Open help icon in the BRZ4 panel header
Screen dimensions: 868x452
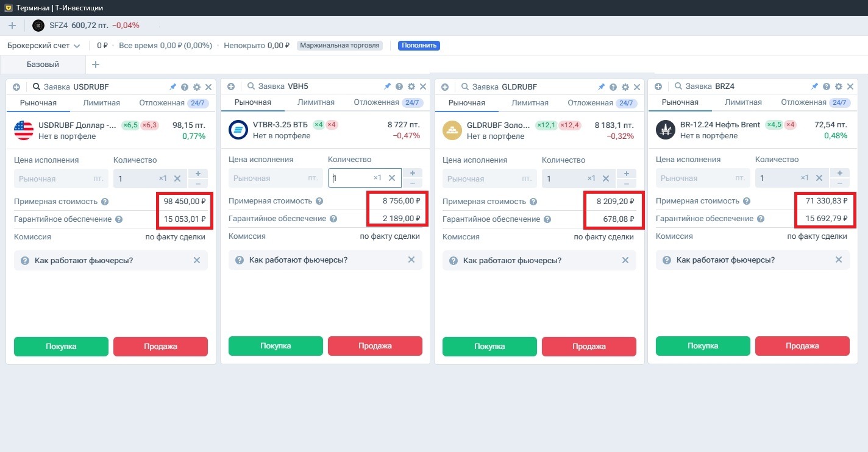click(x=827, y=87)
